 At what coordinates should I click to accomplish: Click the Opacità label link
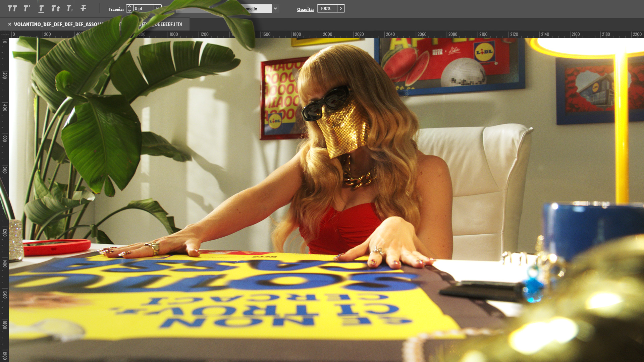click(305, 9)
